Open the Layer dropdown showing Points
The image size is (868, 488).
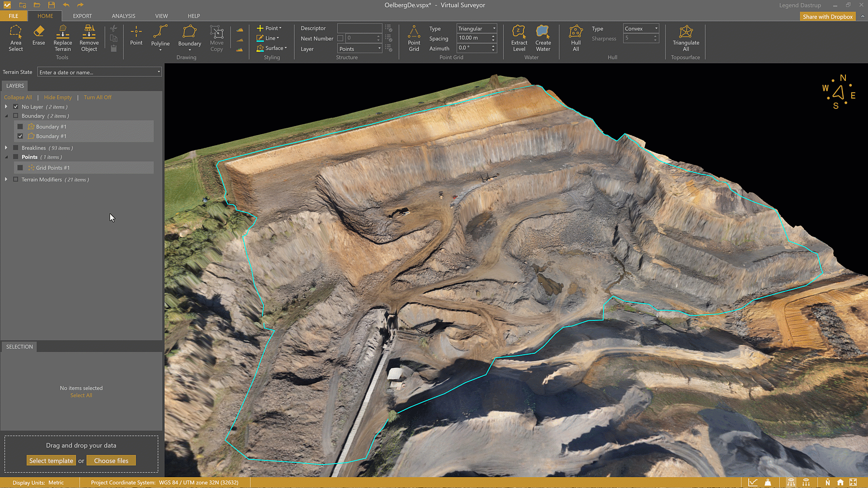(x=360, y=49)
